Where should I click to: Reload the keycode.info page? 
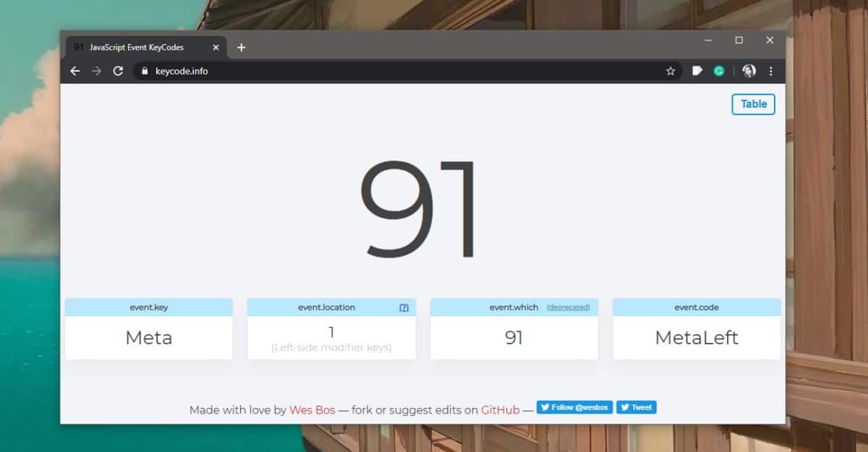pos(118,71)
